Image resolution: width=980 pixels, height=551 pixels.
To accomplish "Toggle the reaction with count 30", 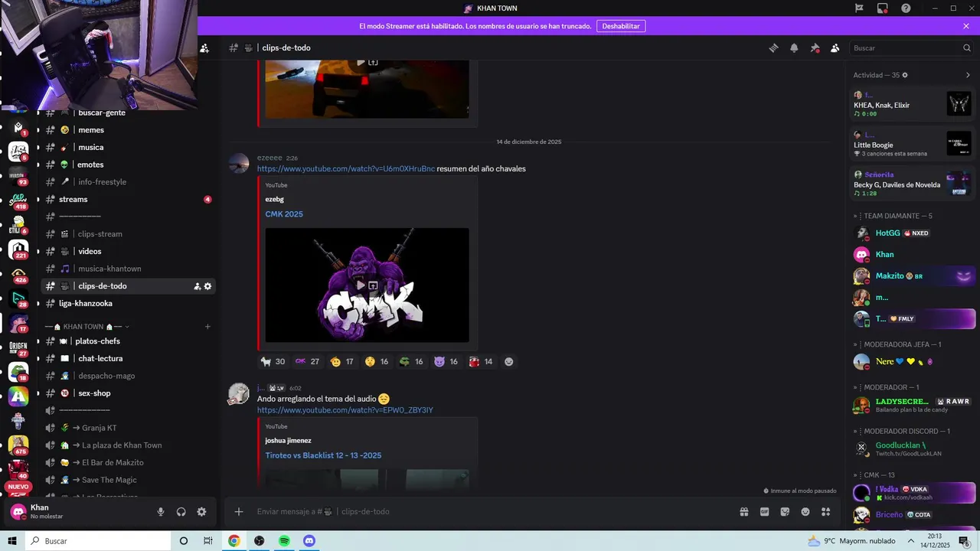I will (x=273, y=362).
